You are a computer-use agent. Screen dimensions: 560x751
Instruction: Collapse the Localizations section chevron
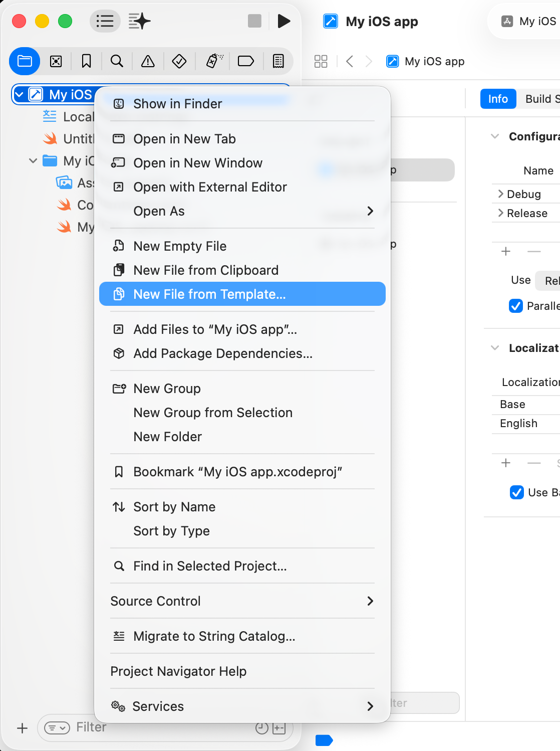click(x=495, y=348)
